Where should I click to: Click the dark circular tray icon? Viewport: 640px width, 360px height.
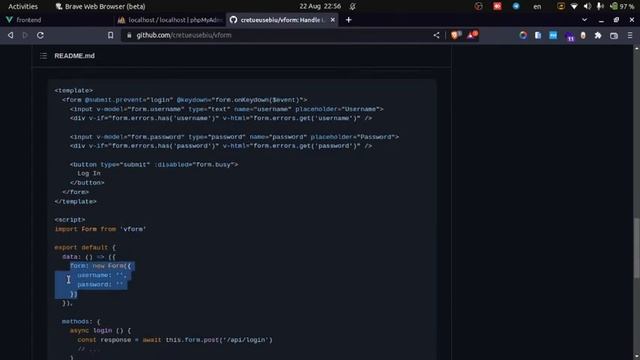pyautogui.click(x=478, y=7)
